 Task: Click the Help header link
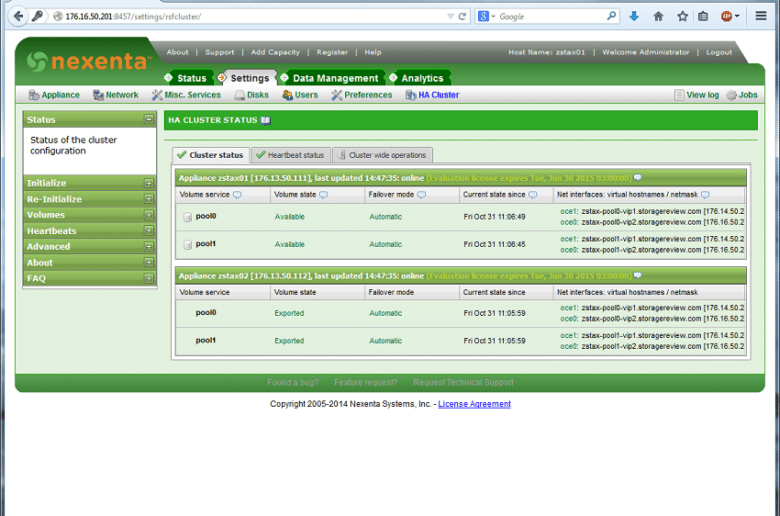pyautogui.click(x=373, y=52)
